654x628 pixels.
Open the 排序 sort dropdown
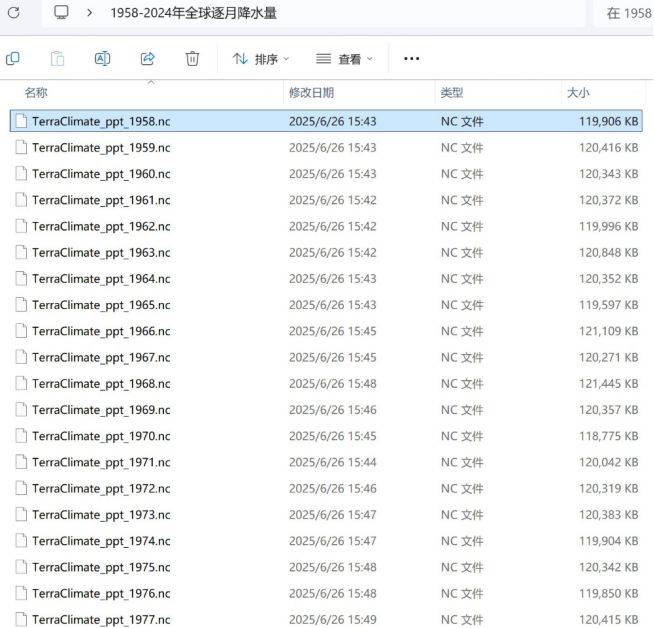tap(261, 59)
